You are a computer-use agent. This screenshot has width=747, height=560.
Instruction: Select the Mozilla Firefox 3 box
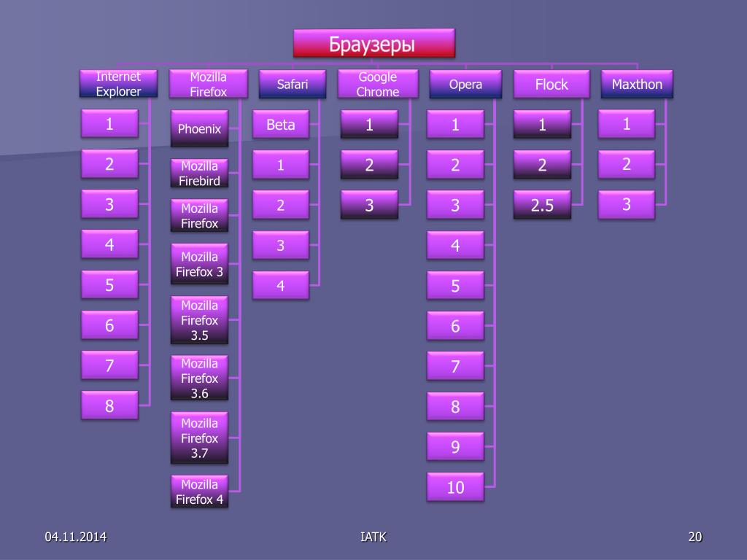[199, 264]
